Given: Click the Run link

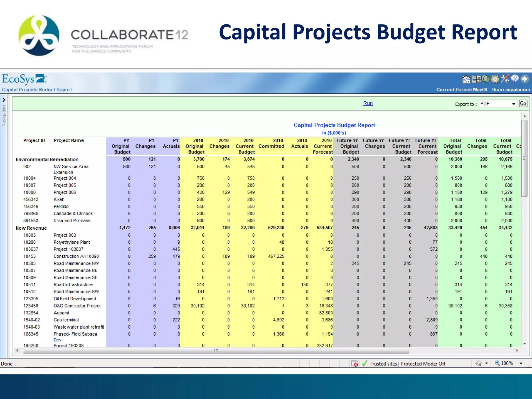Looking at the screenshot, I should (368, 103).
